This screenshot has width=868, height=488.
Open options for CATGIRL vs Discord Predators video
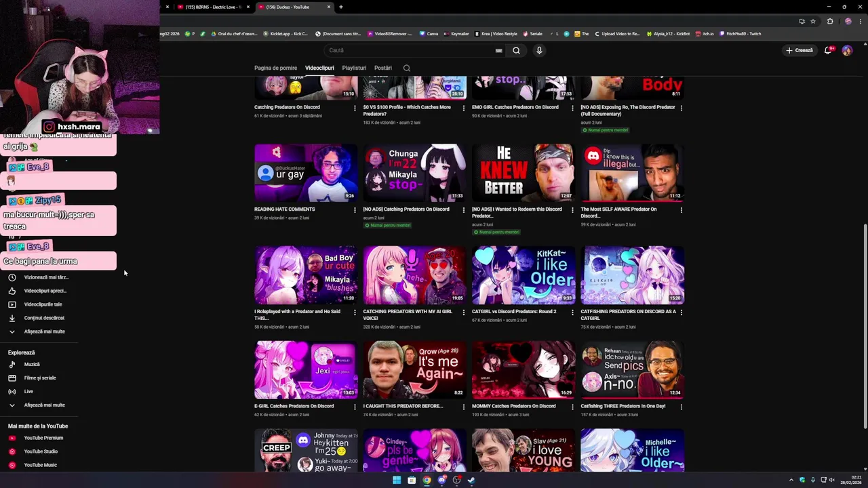click(x=572, y=312)
